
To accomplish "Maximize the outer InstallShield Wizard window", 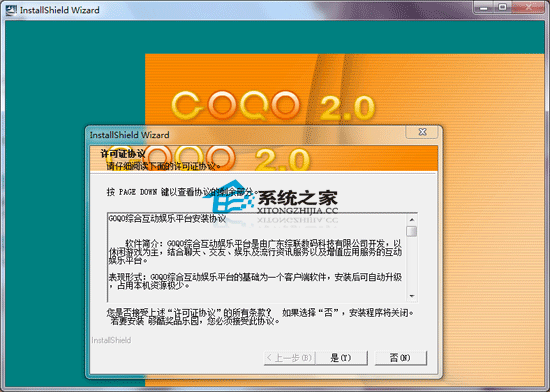I will 503,8.
